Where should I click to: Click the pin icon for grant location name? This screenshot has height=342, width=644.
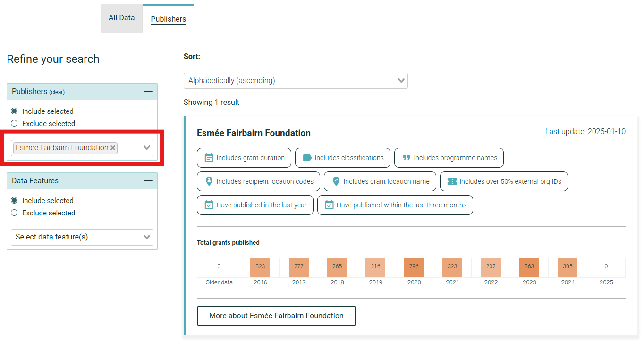[336, 181]
